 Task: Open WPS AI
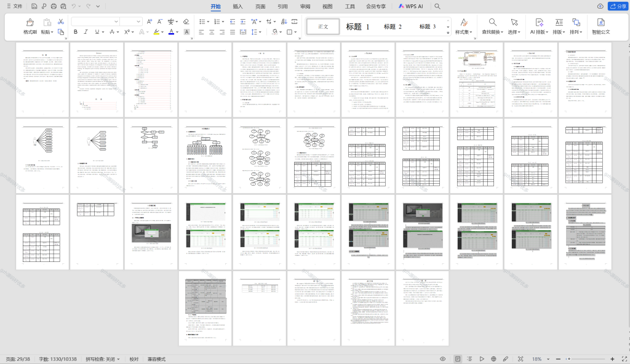410,6
